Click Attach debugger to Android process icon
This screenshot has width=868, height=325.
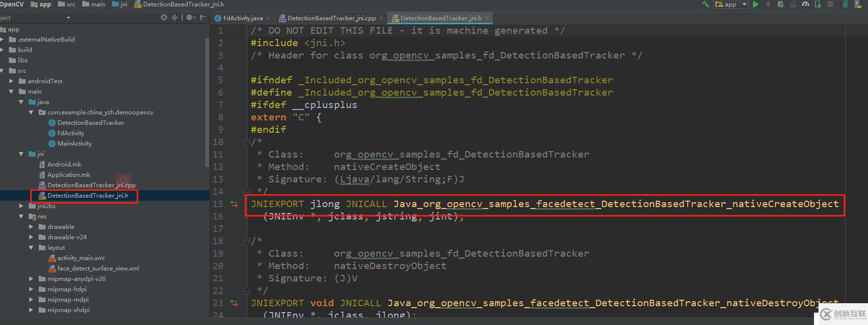point(818,4)
